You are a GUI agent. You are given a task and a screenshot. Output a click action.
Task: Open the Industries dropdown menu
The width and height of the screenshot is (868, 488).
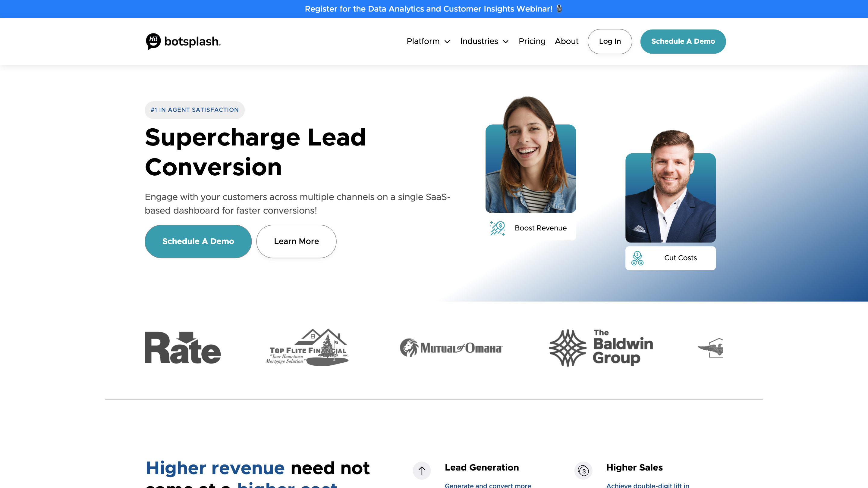[x=484, y=41]
